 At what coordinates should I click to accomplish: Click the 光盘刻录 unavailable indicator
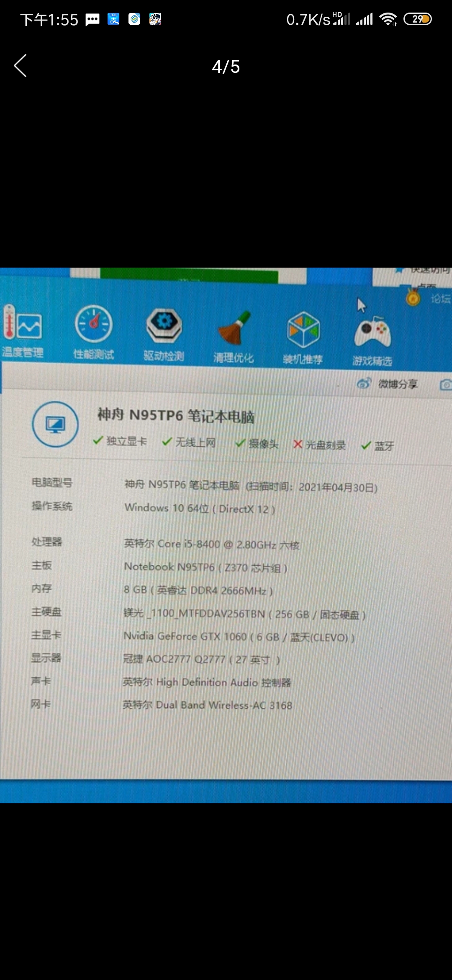coord(320,445)
